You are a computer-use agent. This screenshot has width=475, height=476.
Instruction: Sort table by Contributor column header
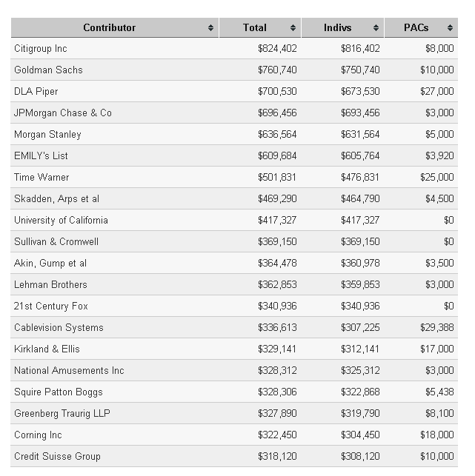pos(109,28)
